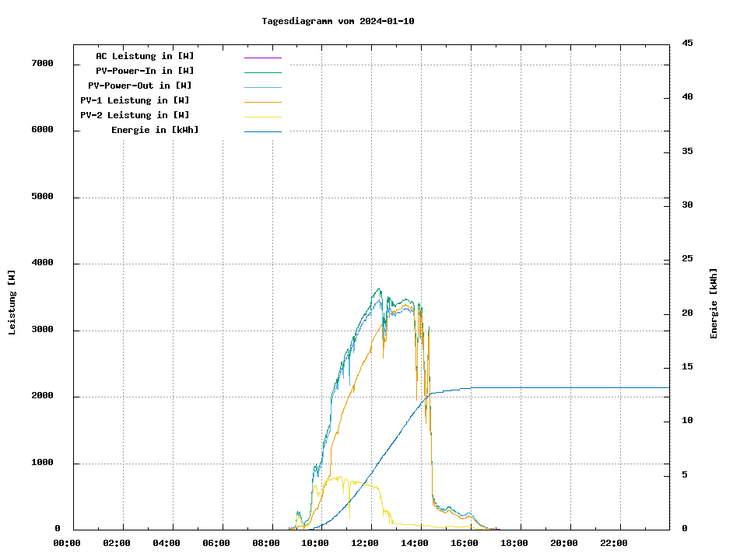Select the 'Energie in [kWh]' legend label
747x560 pixels.
coord(154,130)
